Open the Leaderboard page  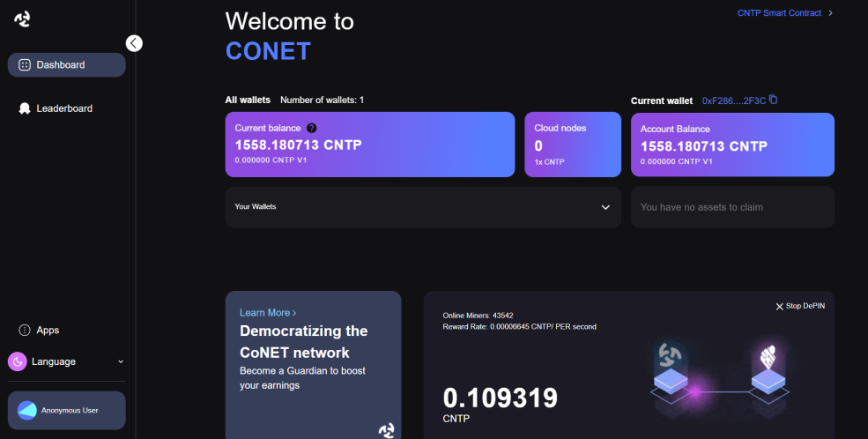pos(66,108)
